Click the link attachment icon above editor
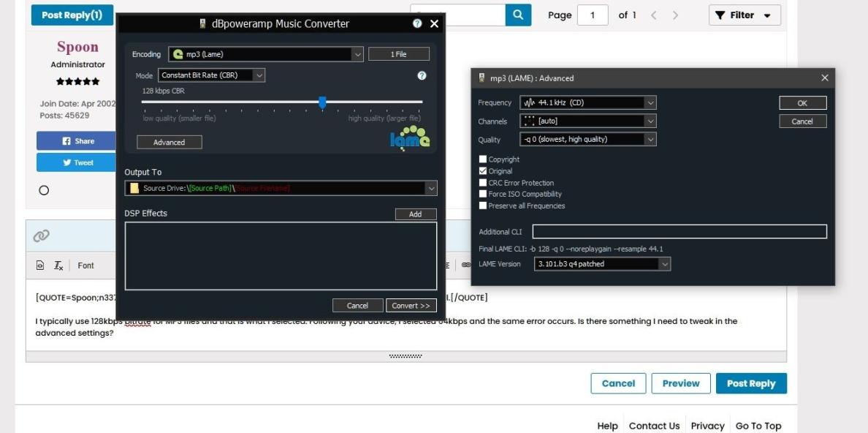 tap(42, 235)
